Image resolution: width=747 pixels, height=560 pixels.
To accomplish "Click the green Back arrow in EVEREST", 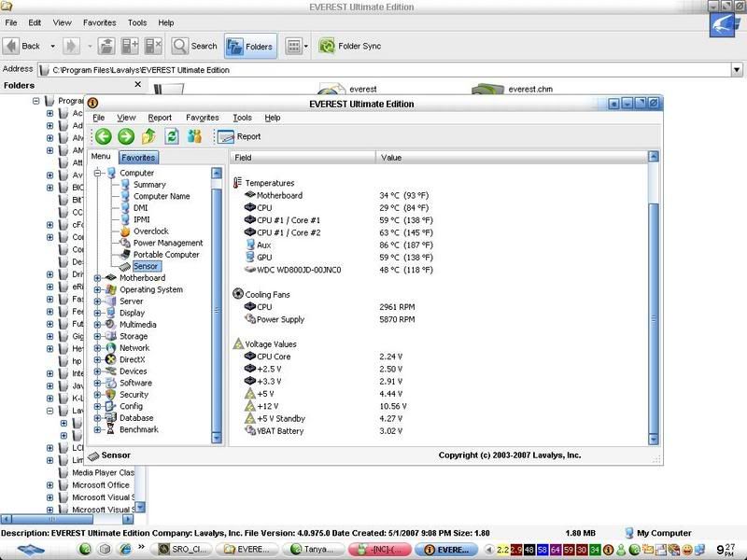I will tap(103, 136).
